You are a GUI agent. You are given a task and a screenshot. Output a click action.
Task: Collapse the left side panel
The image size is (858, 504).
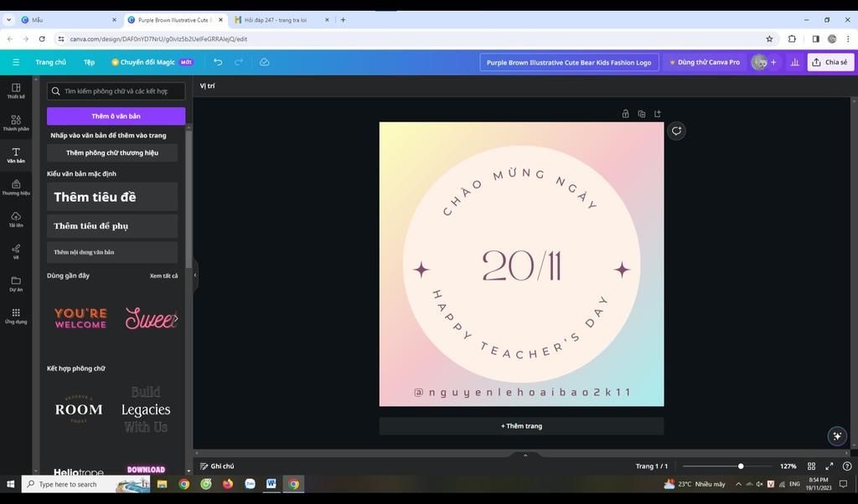click(195, 275)
